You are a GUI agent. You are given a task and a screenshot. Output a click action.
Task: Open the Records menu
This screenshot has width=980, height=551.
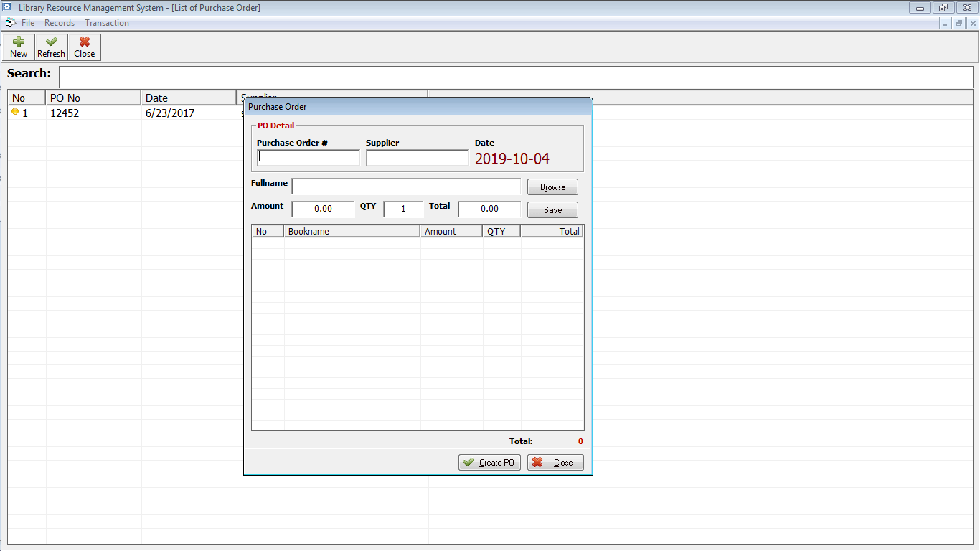pyautogui.click(x=60, y=23)
